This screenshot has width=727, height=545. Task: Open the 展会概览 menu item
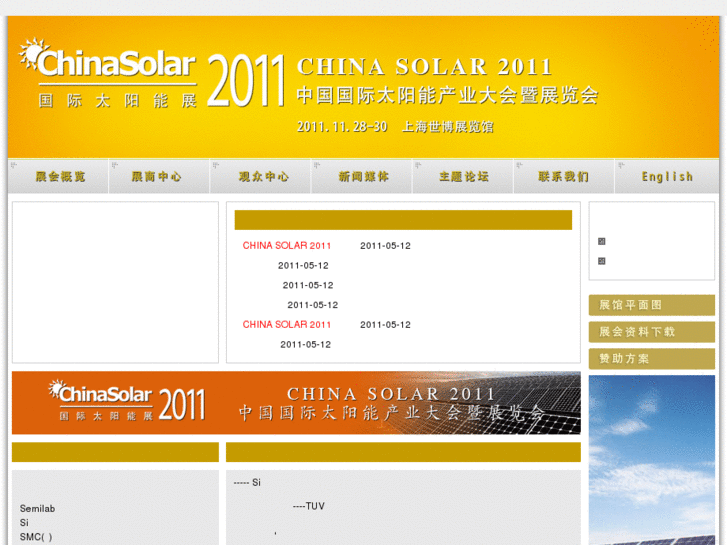(58, 176)
